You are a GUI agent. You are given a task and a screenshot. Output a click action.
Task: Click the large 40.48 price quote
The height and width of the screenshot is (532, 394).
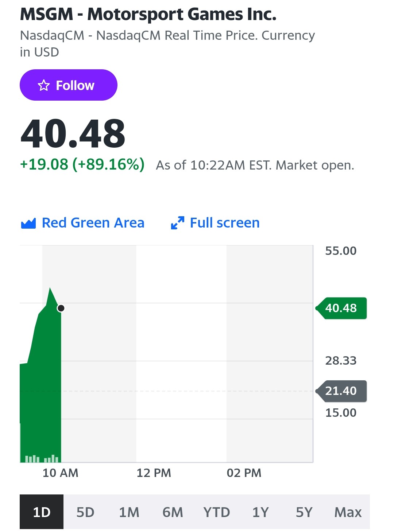click(73, 134)
